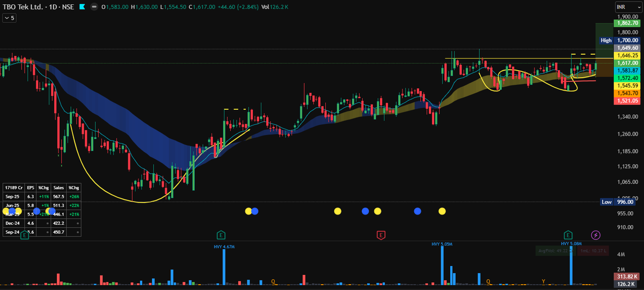Click the 1,340.00 axis price tick
644x290 pixels.
[x=627, y=117]
